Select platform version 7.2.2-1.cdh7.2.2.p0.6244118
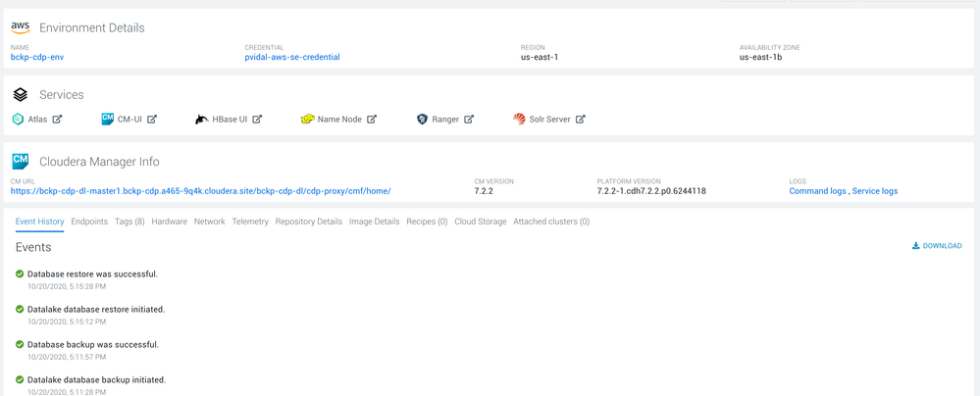Viewport: 980px width, 396px height. point(652,191)
